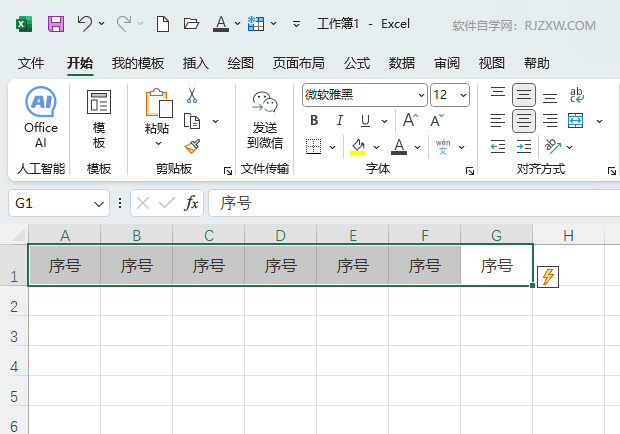Switch to the 公式 tab
Viewport: 620px width, 434px height.
(x=357, y=63)
